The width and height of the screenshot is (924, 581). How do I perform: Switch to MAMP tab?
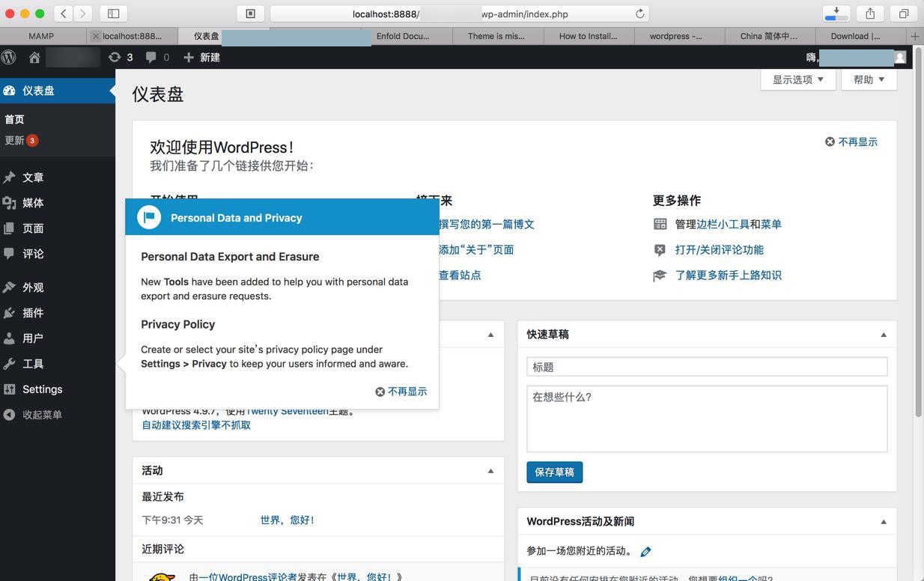pos(42,36)
